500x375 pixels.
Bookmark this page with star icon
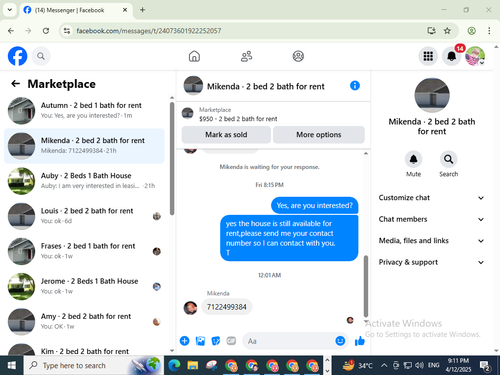pyautogui.click(x=447, y=31)
